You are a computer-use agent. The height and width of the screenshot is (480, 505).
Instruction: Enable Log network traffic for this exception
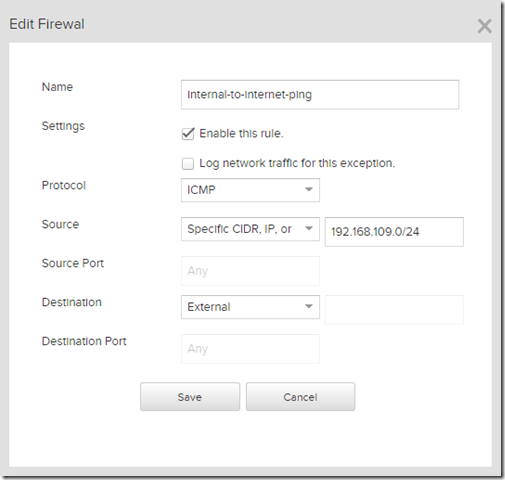188,164
